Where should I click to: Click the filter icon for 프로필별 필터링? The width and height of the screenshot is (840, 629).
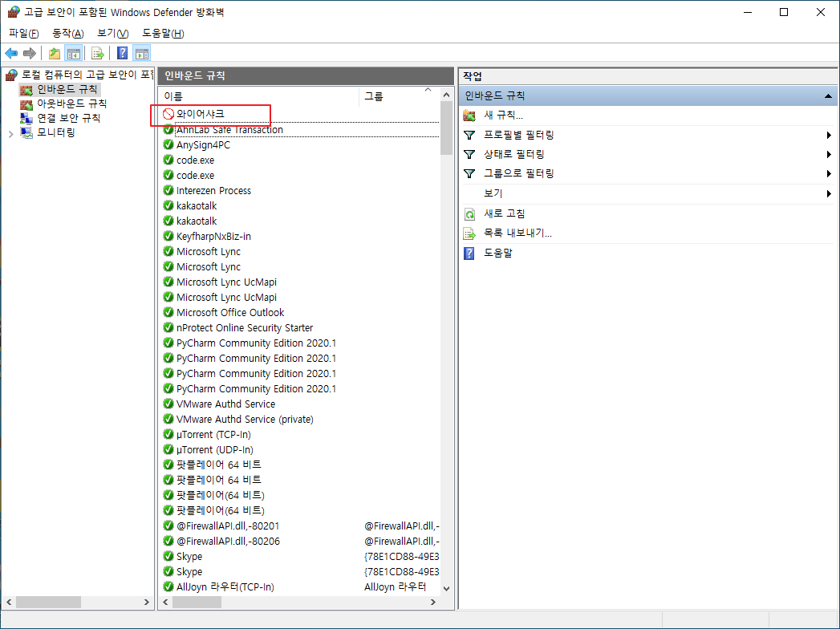[469, 135]
